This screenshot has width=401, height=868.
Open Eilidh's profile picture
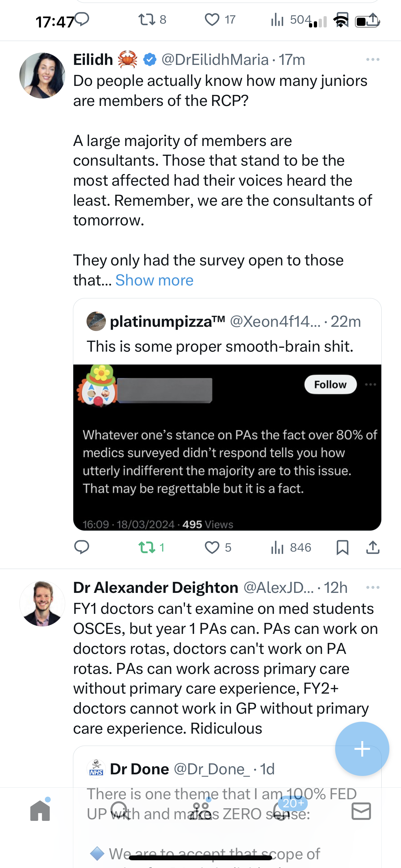click(42, 76)
